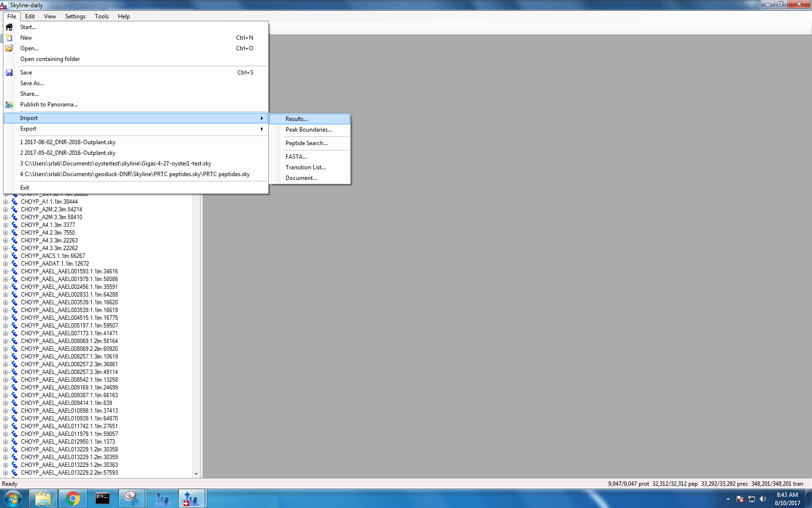Click the Publish to Panorama icon
This screenshot has width=812, height=508.
[9, 105]
